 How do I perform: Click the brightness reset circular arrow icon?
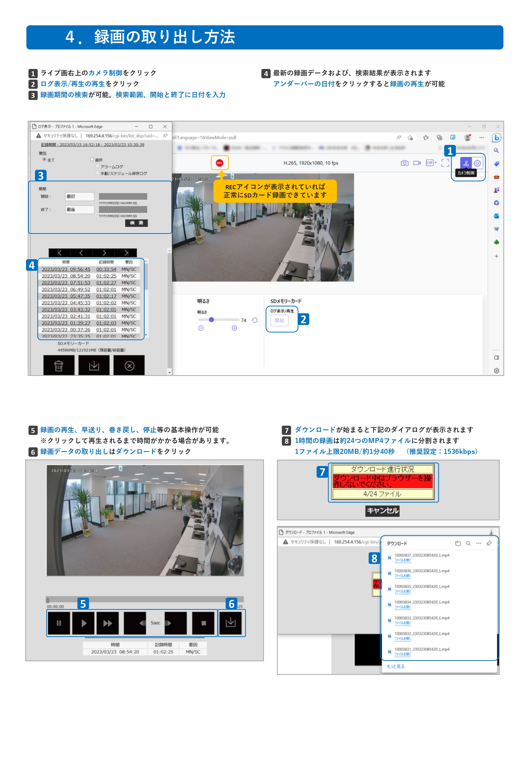click(x=255, y=320)
